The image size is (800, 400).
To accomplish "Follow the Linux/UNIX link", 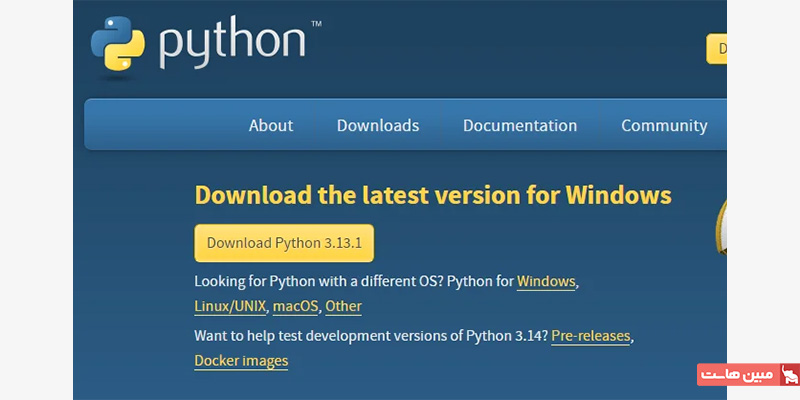I will (x=230, y=306).
